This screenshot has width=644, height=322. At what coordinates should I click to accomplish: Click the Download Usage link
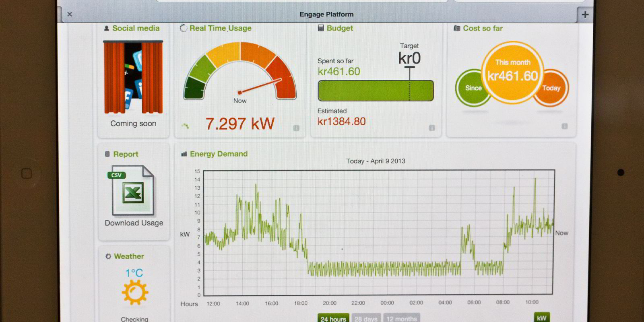(x=134, y=223)
